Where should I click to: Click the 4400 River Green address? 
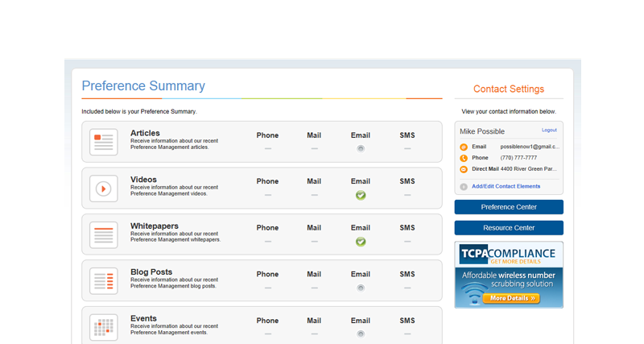tap(529, 169)
